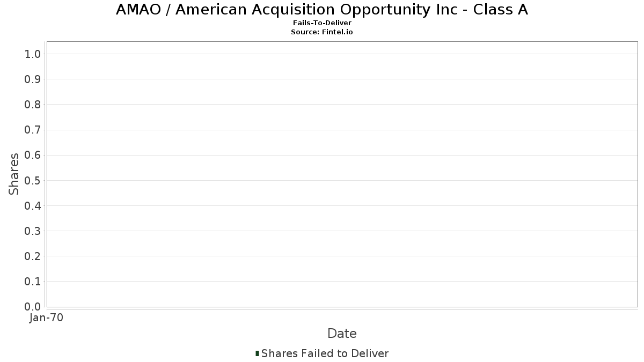Click the 0.5 y-axis tick label
Image resolution: width=644 pixels, height=362 pixels.
click(33, 180)
